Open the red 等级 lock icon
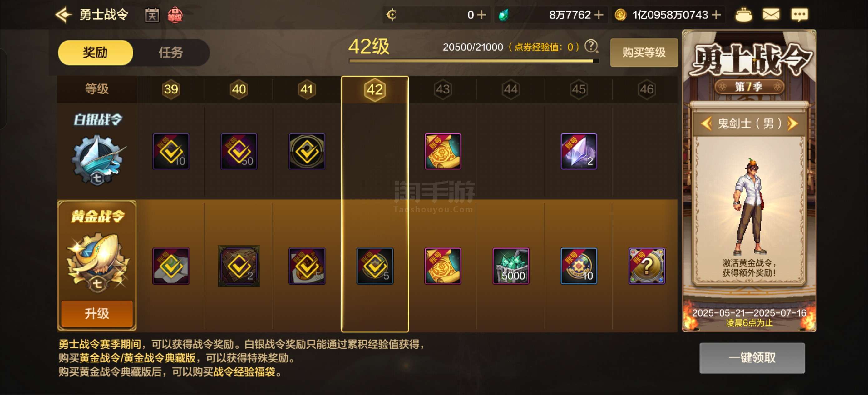 [x=175, y=15]
